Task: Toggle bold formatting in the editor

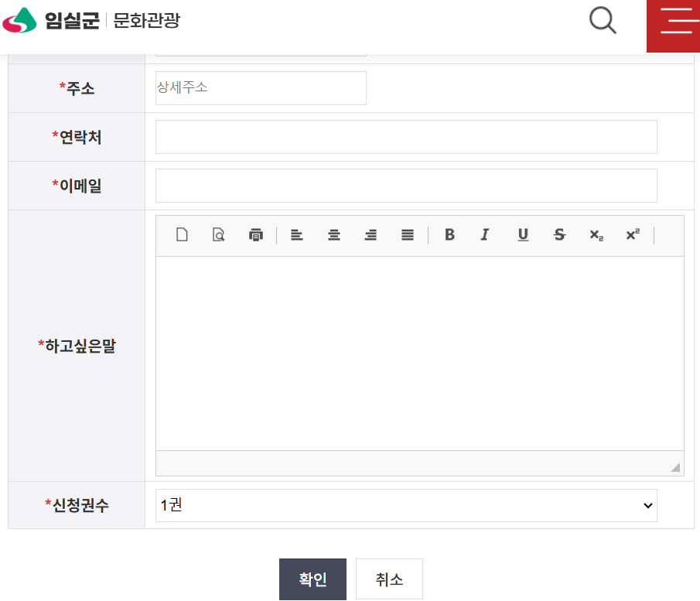Action: pyautogui.click(x=449, y=235)
